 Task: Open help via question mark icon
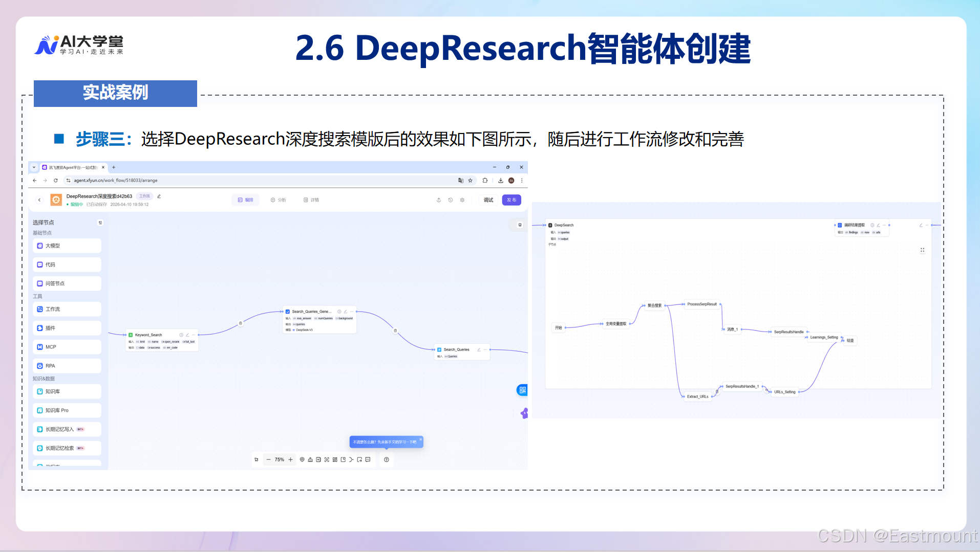point(387,460)
